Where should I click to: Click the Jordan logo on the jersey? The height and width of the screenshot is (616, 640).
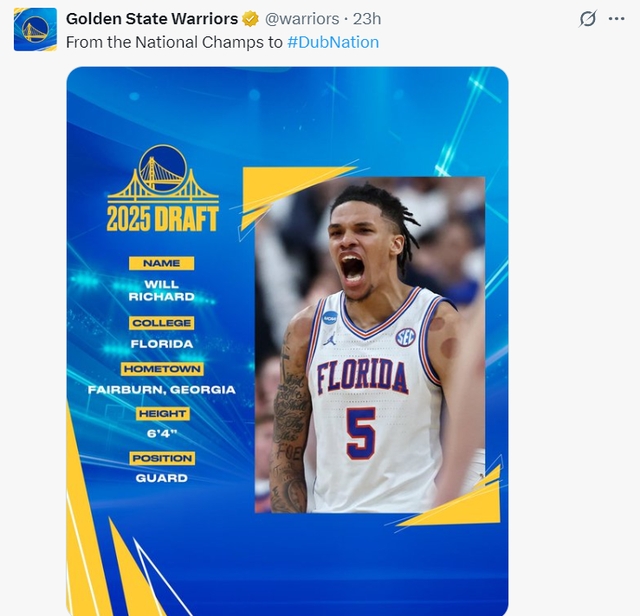(330, 339)
